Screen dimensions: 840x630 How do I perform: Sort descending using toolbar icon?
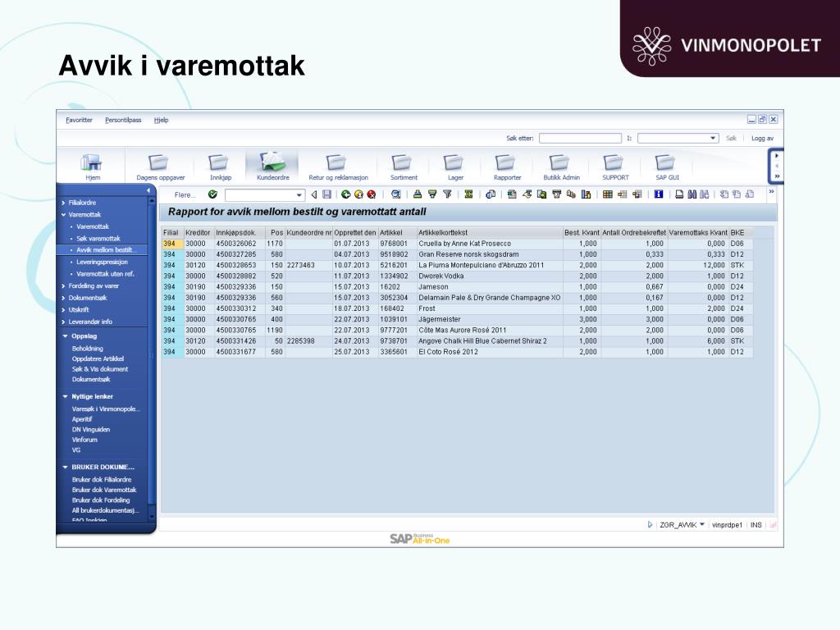tap(431, 194)
